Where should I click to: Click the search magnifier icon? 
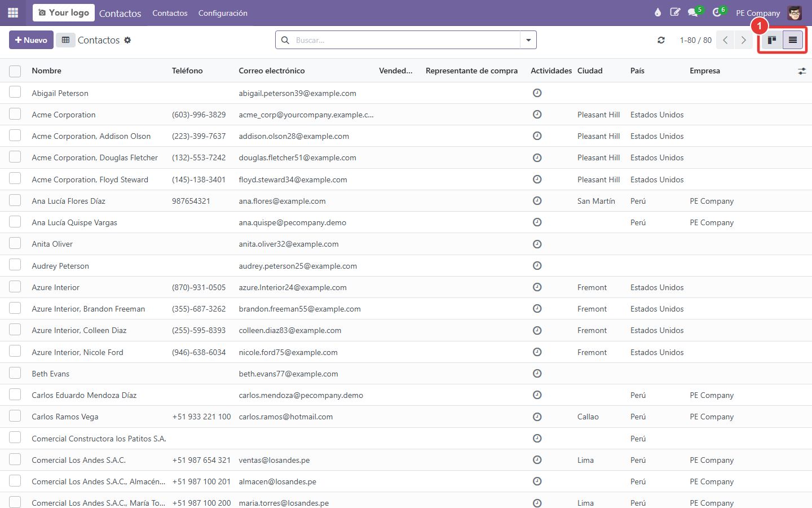[285, 40]
